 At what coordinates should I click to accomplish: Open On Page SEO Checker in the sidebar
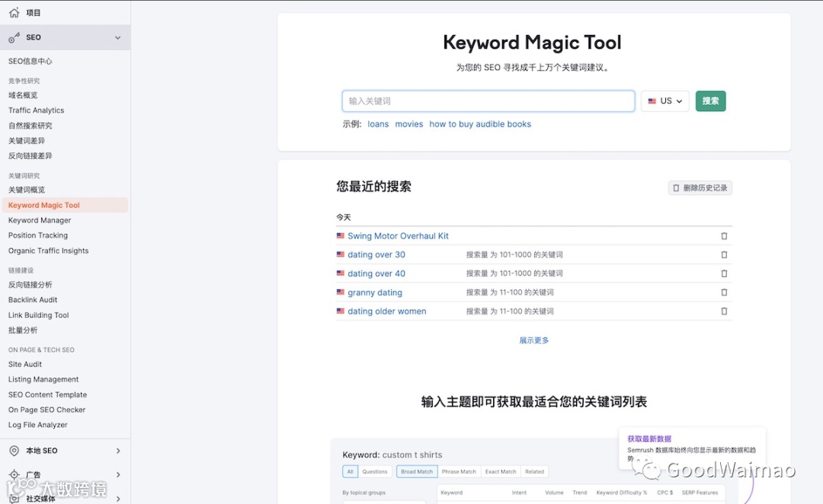(x=46, y=410)
